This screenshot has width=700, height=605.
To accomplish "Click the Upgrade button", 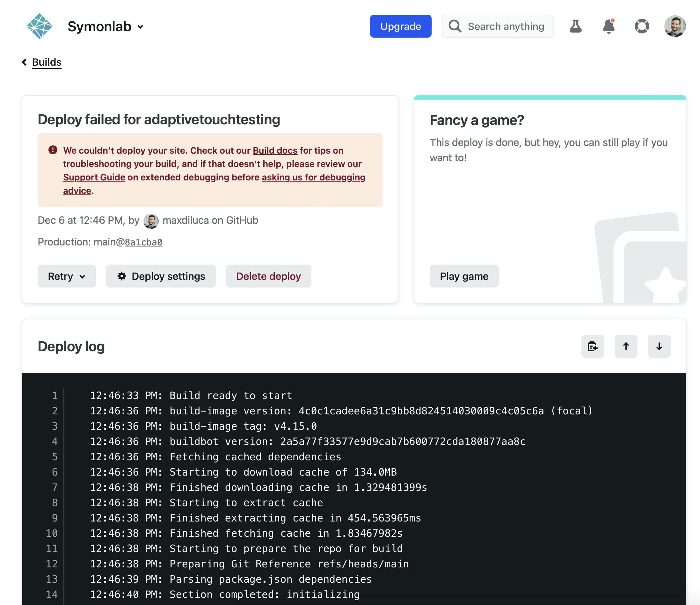I will click(401, 26).
